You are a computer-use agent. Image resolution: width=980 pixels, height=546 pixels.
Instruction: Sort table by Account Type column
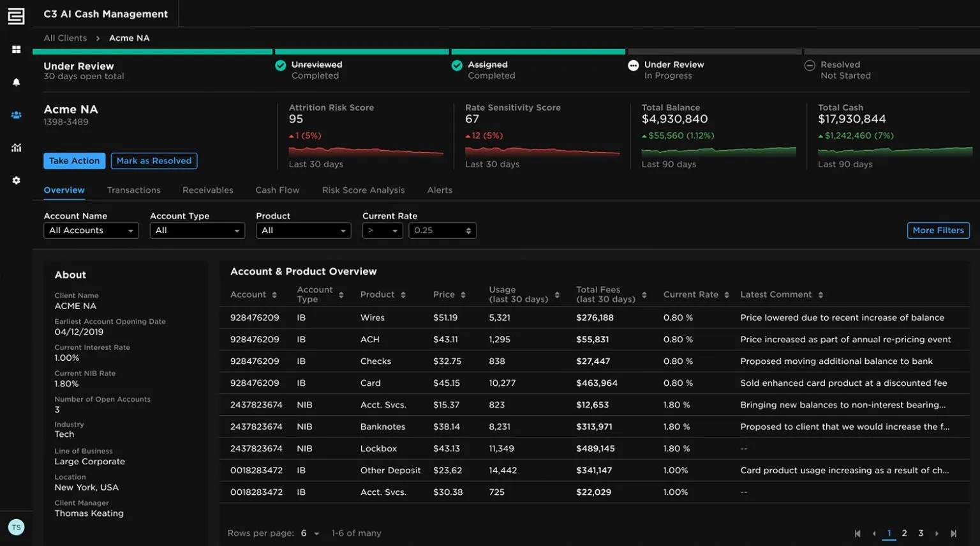[x=341, y=295]
